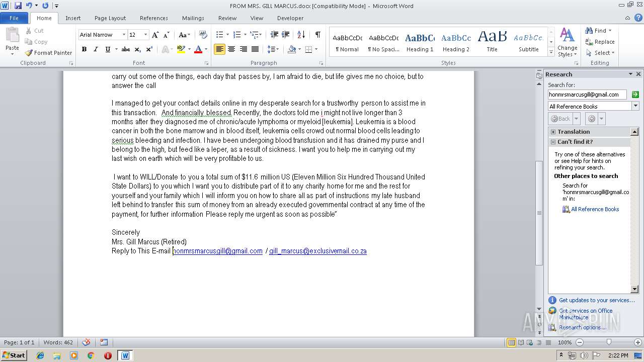Image resolution: width=644 pixels, height=362 pixels.
Task: Open the Select dropdown
Action: 600,53
